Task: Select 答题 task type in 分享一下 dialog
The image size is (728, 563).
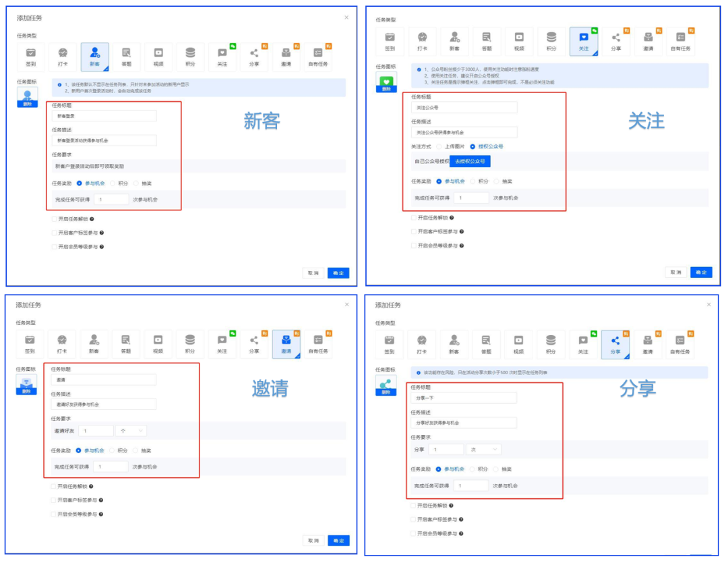Action: (x=486, y=345)
